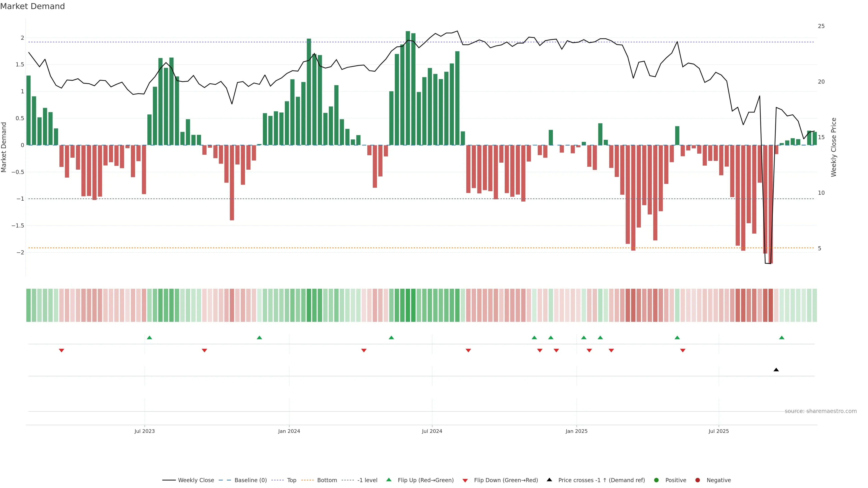
Task: Click the Market Demand chart title
Action: (x=32, y=6)
